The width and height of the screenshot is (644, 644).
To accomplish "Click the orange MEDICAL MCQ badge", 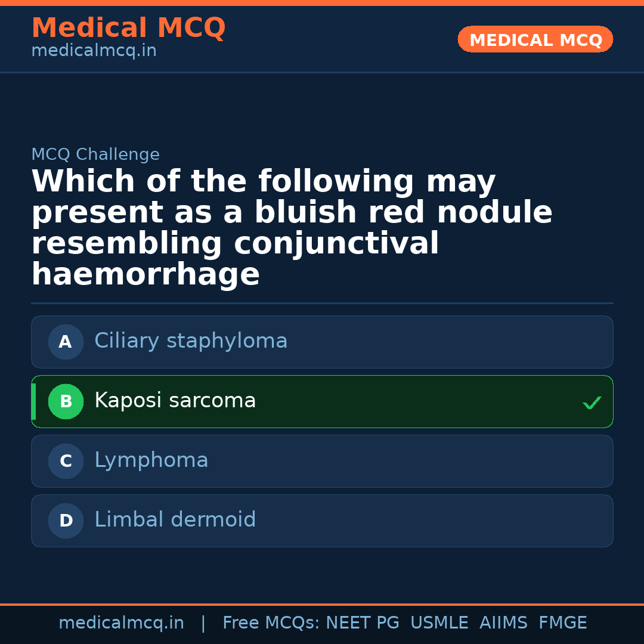I will [x=535, y=39].
